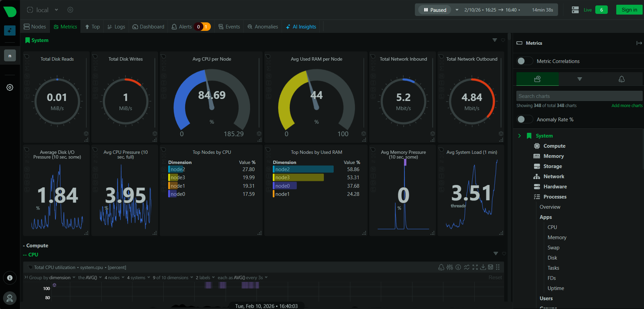Open the time picker dropdown arrow next to Paused
This screenshot has width=644, height=309.
(x=457, y=10)
